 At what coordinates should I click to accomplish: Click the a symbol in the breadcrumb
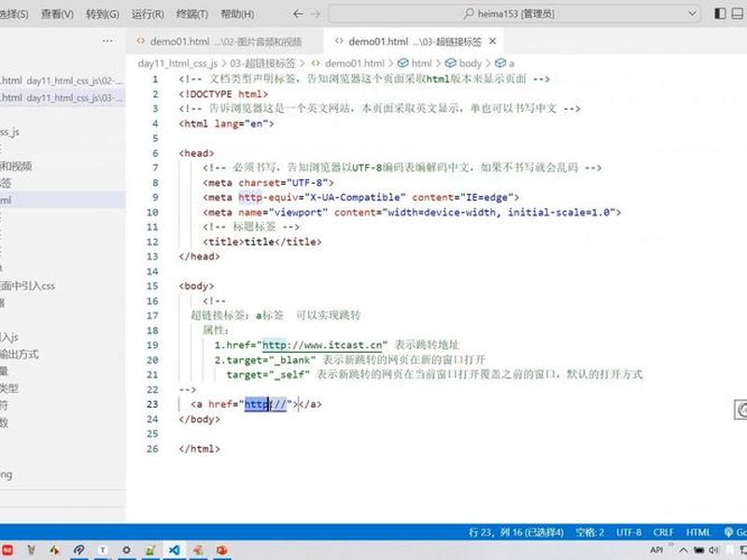[x=505, y=63]
